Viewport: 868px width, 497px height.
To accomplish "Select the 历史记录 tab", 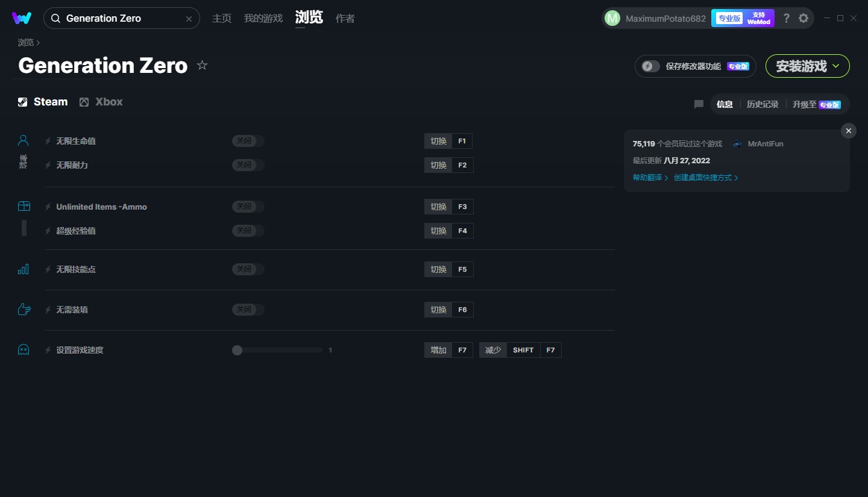I will point(763,104).
